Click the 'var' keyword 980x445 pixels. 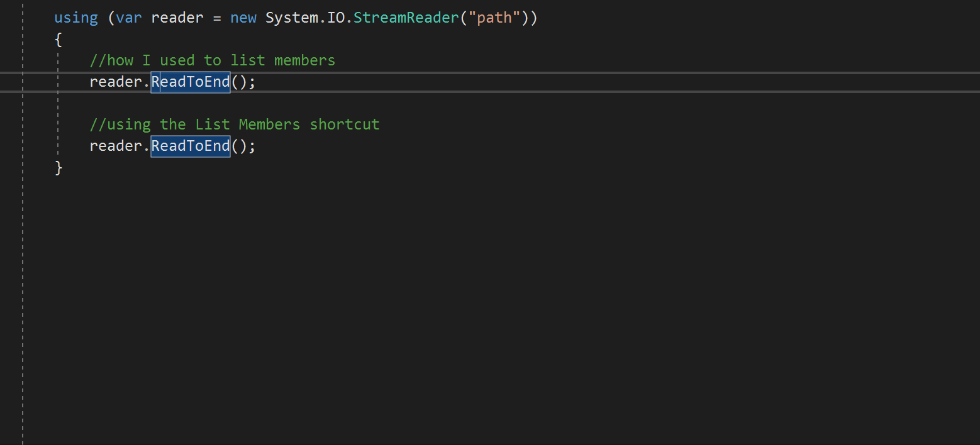tap(128, 18)
